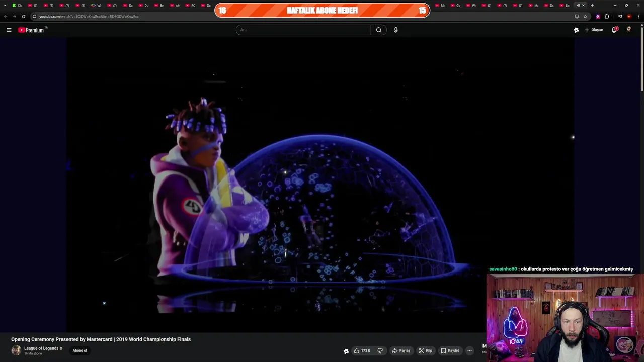Open the Extensions puzzle menu
The width and height of the screenshot is (644, 362).
(x=607, y=16)
